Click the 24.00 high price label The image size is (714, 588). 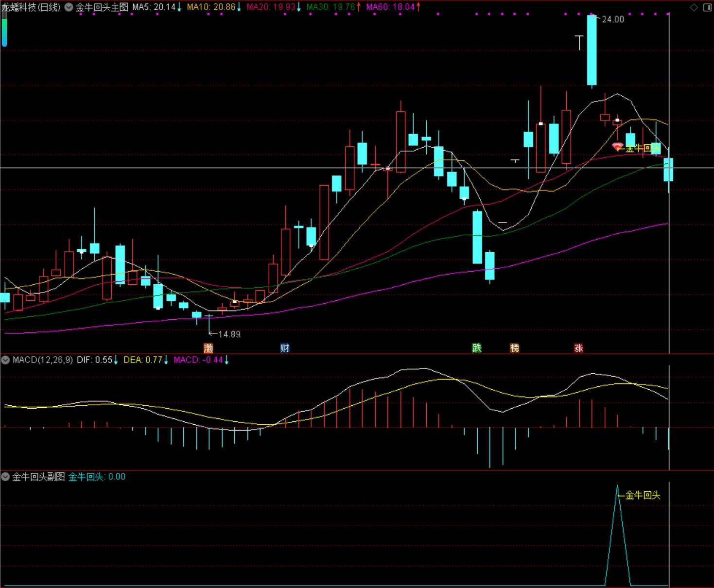[x=613, y=19]
